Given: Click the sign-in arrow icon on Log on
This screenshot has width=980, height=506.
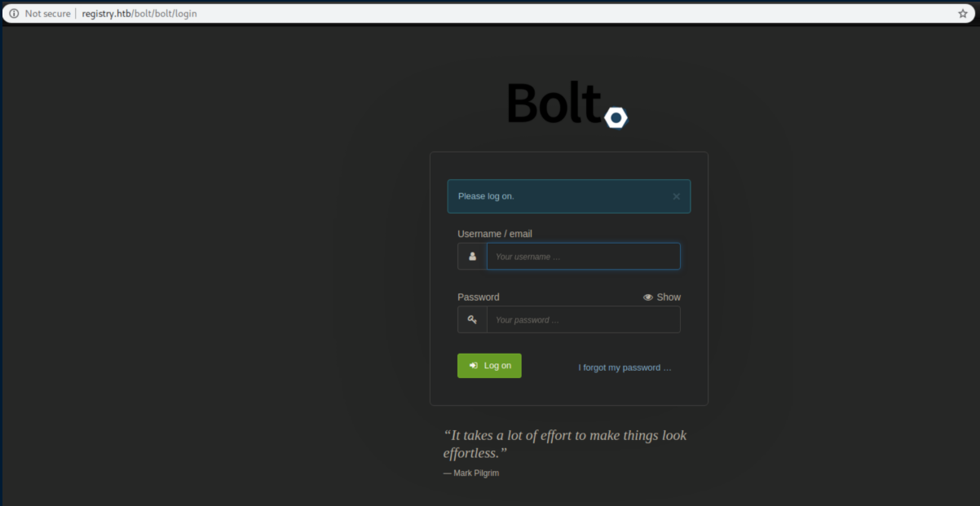Looking at the screenshot, I should 474,366.
